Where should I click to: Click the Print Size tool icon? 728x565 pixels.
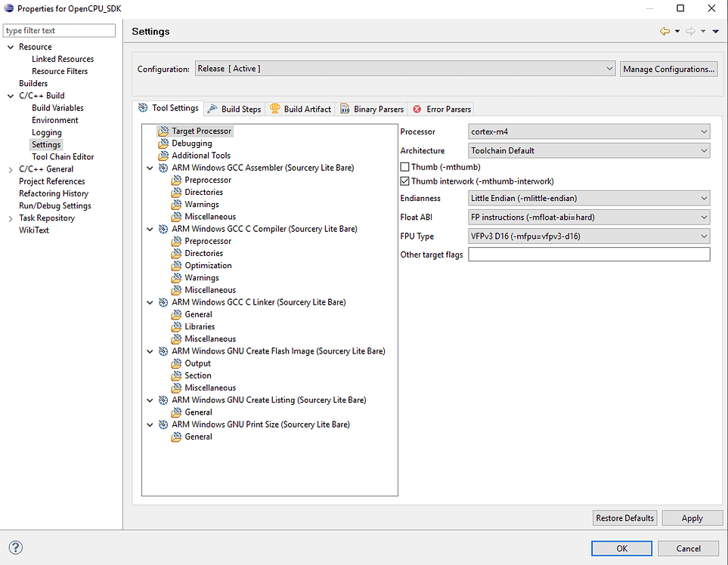(x=163, y=425)
